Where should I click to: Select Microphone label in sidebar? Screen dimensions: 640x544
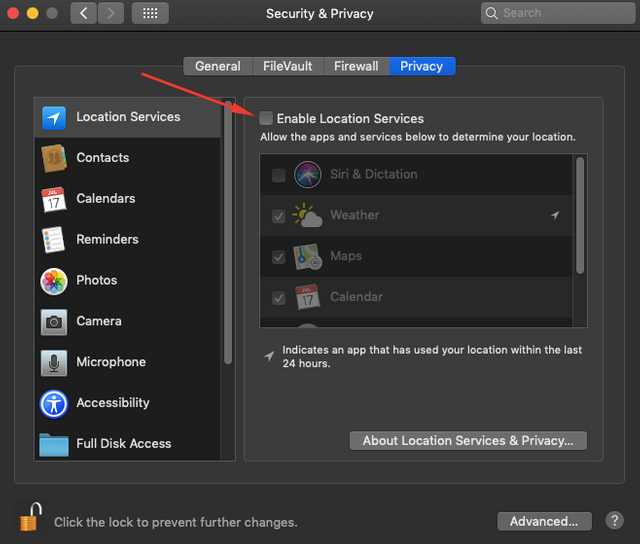[111, 362]
